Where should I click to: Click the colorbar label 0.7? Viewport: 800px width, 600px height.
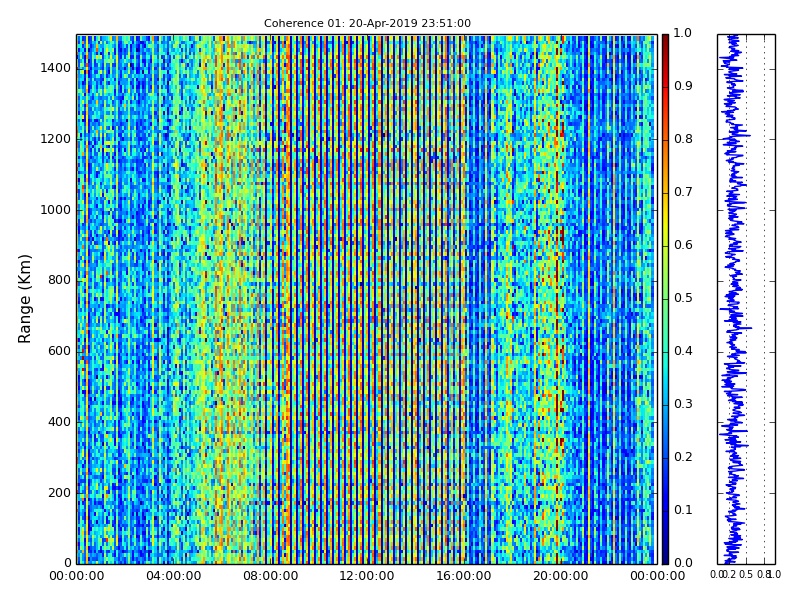coord(683,192)
